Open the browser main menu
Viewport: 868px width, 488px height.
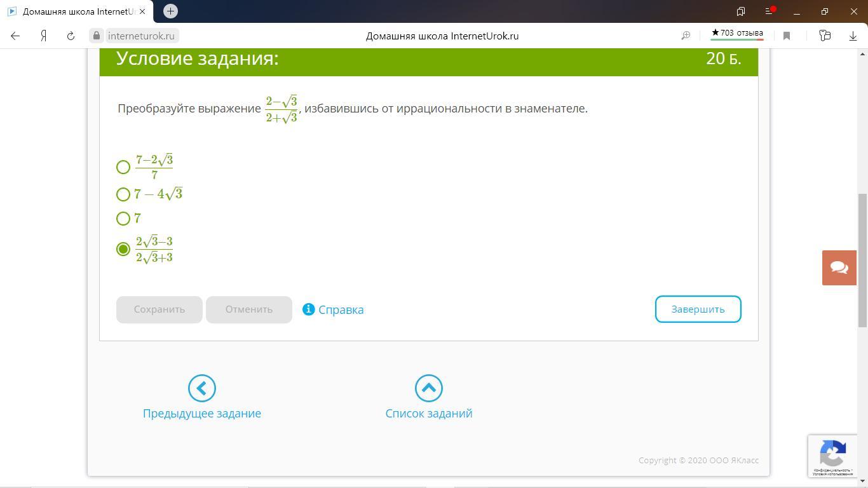tap(769, 11)
